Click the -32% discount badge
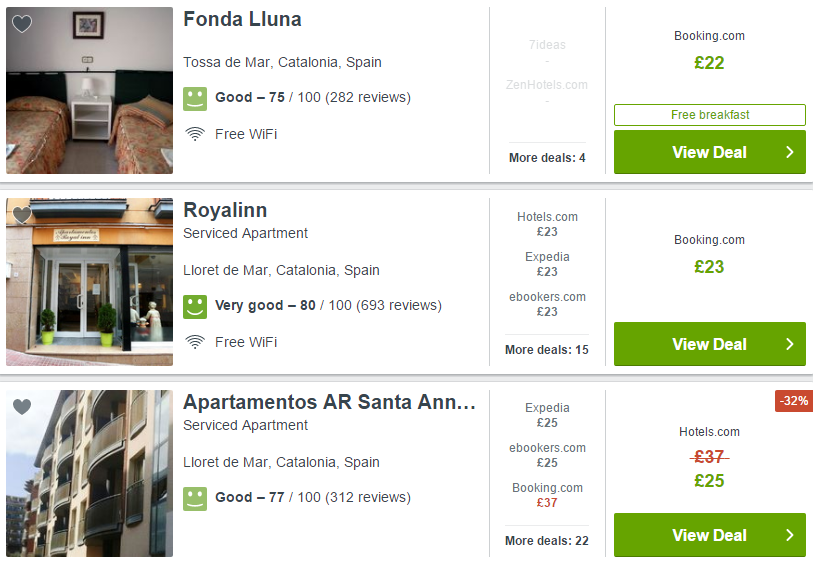Screen dimensions: 813x562 tap(794, 401)
